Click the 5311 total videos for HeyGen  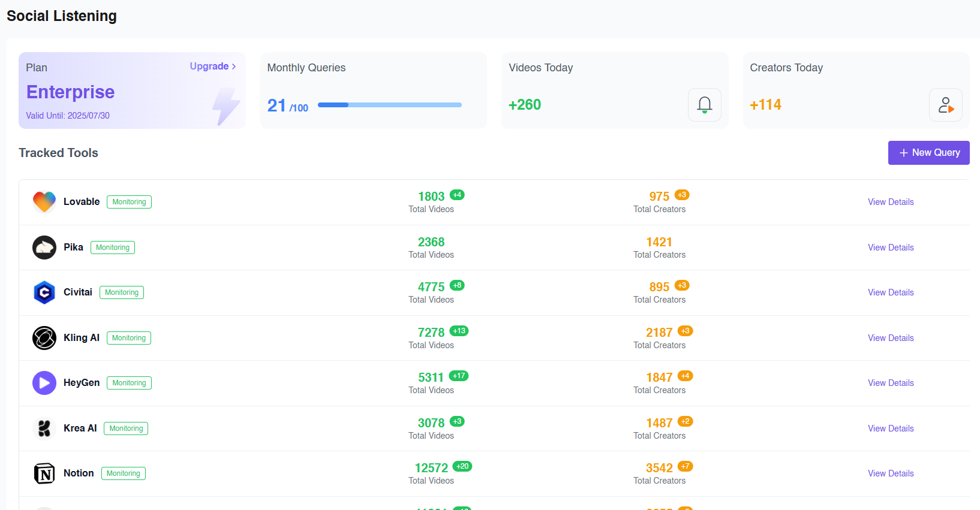(x=431, y=378)
